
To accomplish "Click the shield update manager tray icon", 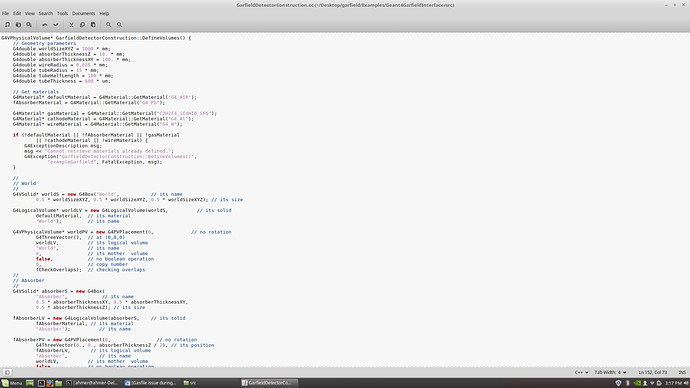I will point(618,383).
